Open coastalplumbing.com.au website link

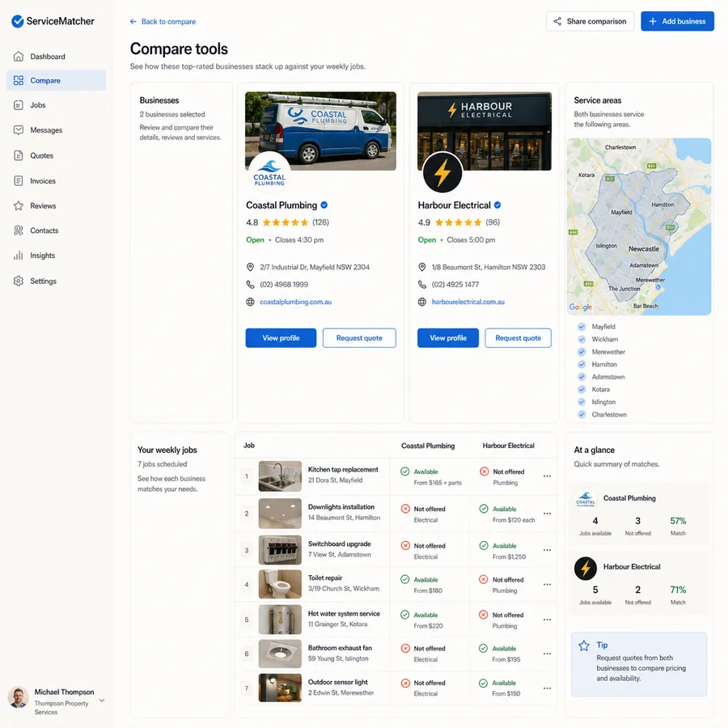pyautogui.click(x=296, y=302)
